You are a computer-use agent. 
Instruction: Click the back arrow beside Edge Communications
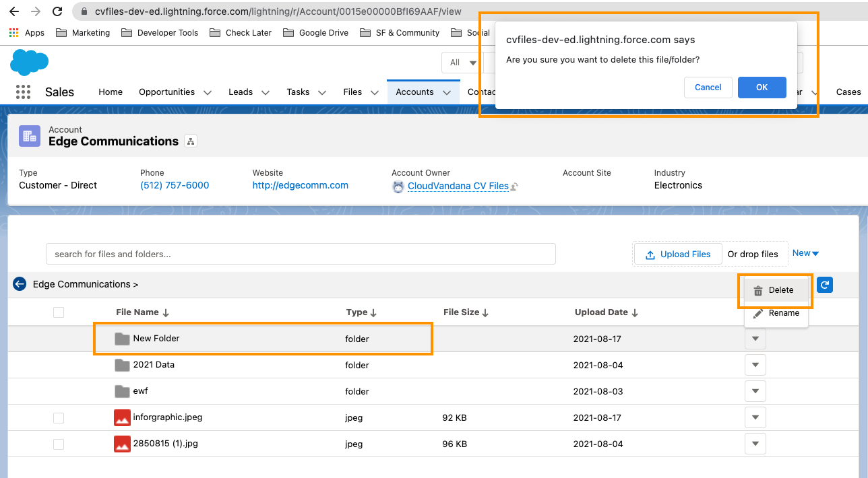(20, 284)
